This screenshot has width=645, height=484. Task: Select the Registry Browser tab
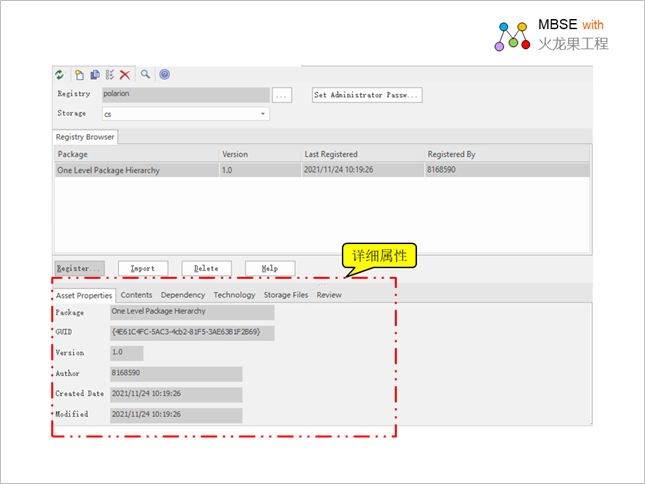[85, 136]
